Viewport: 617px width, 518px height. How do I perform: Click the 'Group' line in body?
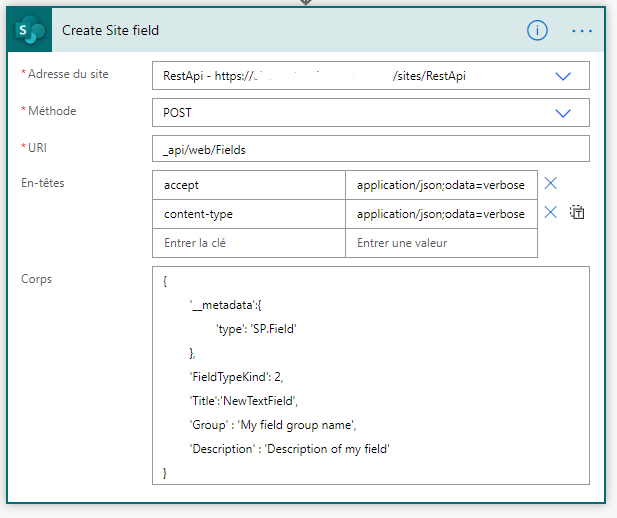pyautogui.click(x=273, y=425)
